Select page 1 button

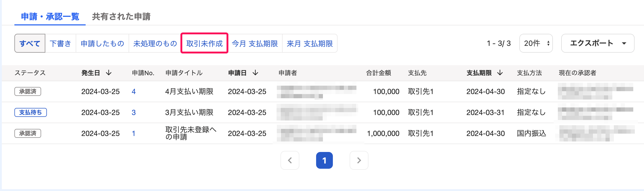coord(324,160)
